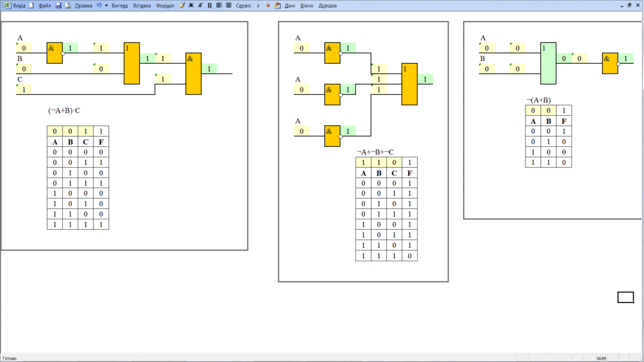The height and width of the screenshot is (362, 644).
Task: Click the NAND gate in third circuit
Action: 610,63
